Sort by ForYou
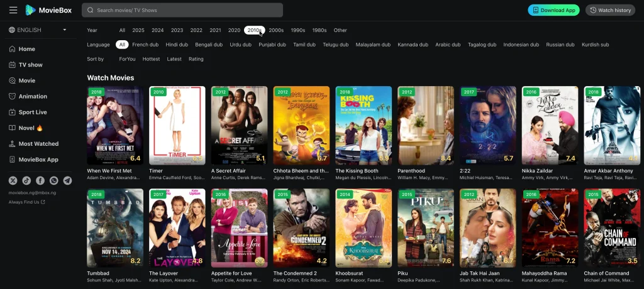 coord(127,59)
